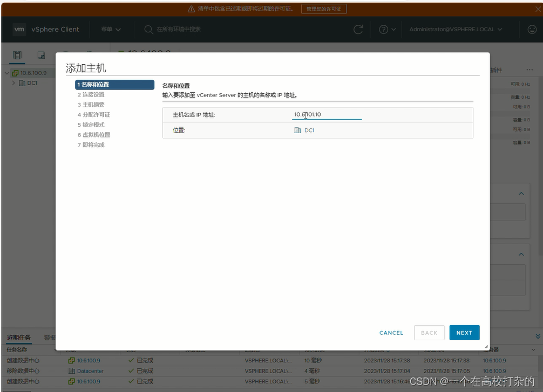
Task: Focus the global search field
Action: coord(178,30)
